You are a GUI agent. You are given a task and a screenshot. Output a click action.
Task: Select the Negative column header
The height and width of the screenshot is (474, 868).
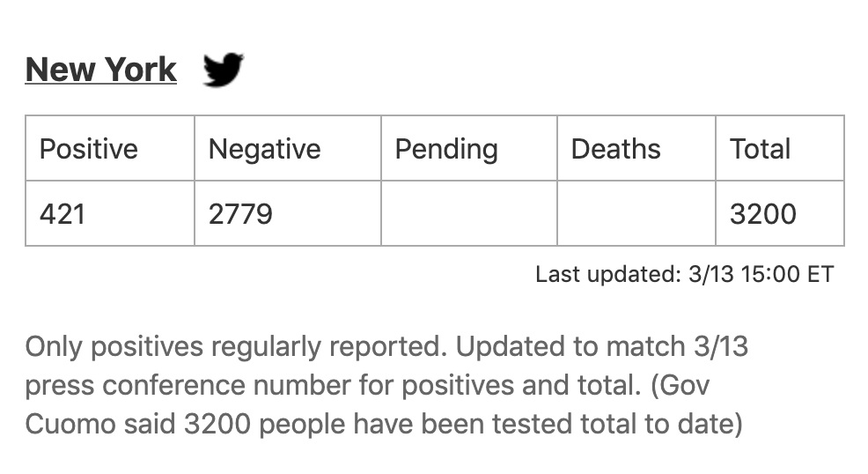coord(288,148)
